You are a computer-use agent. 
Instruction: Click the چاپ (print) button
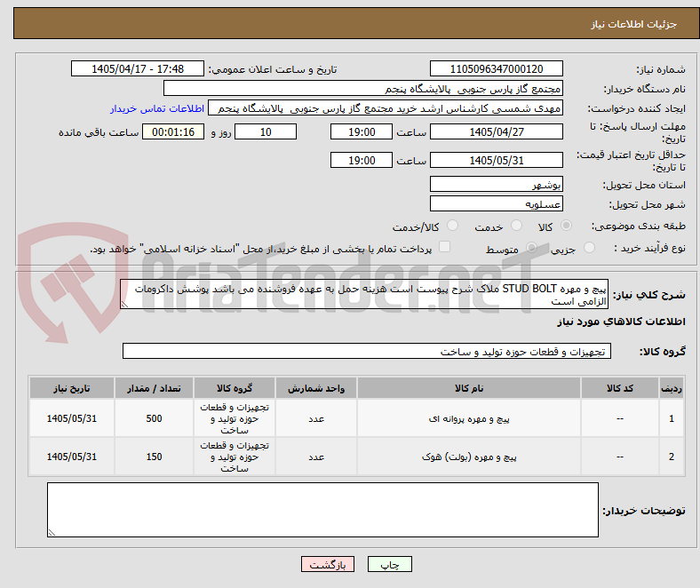[389, 564]
